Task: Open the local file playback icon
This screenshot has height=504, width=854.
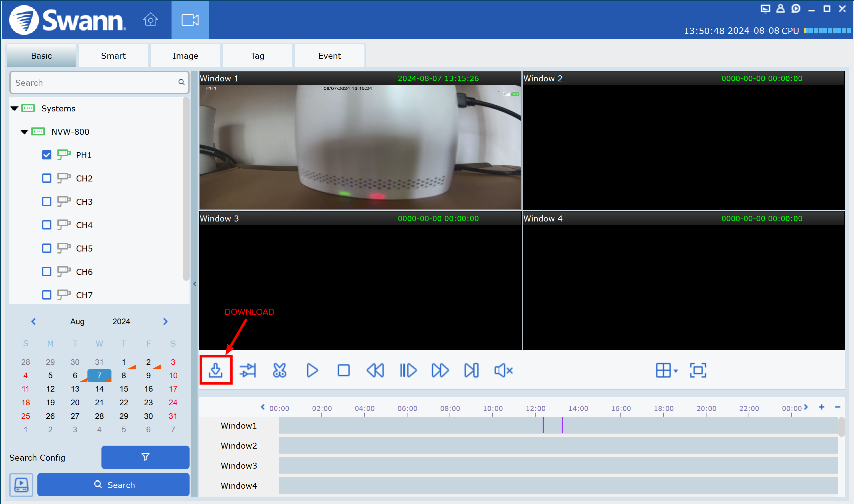Action: 21,485
